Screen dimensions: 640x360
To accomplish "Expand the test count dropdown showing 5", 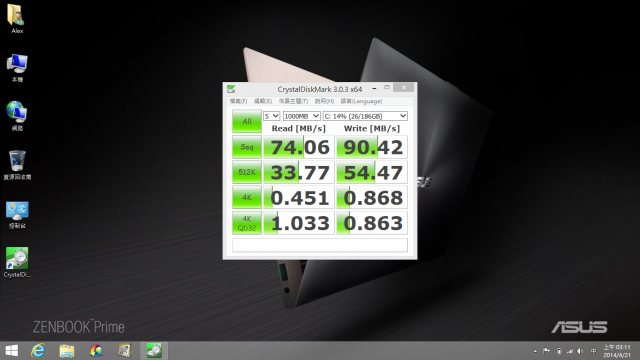I will [x=271, y=116].
